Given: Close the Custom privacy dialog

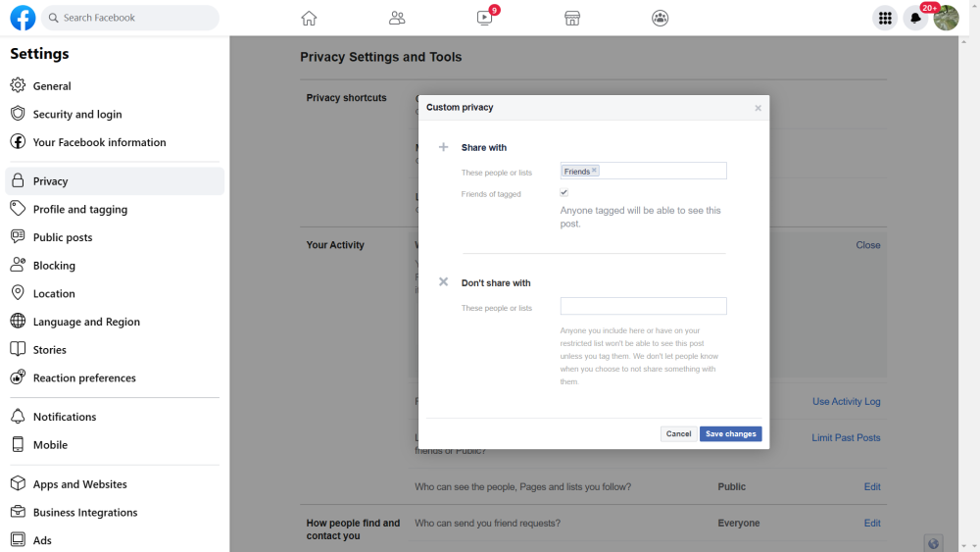Looking at the screenshot, I should tap(758, 108).
